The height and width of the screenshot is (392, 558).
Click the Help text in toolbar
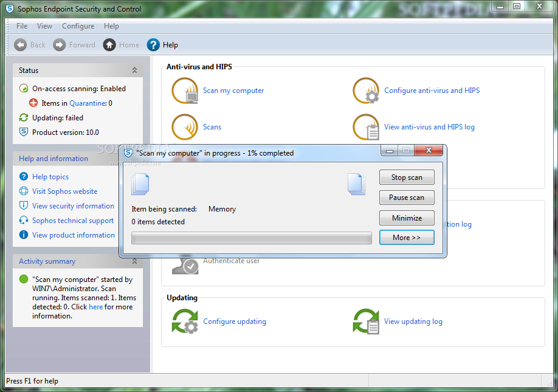170,45
